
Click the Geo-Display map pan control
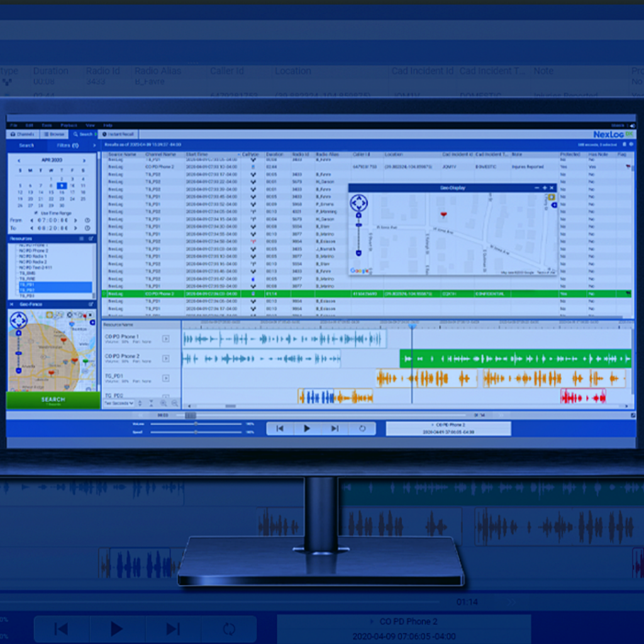pyautogui.click(x=358, y=203)
